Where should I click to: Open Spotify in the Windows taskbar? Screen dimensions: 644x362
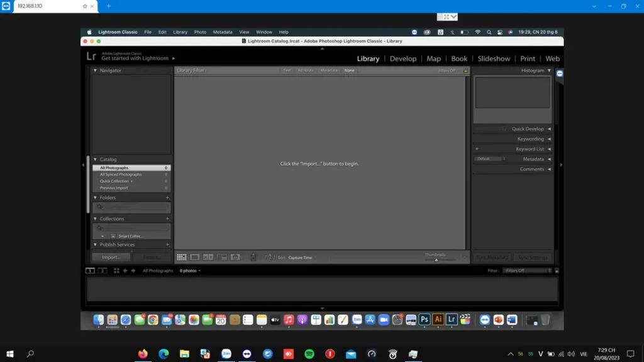[309, 354]
